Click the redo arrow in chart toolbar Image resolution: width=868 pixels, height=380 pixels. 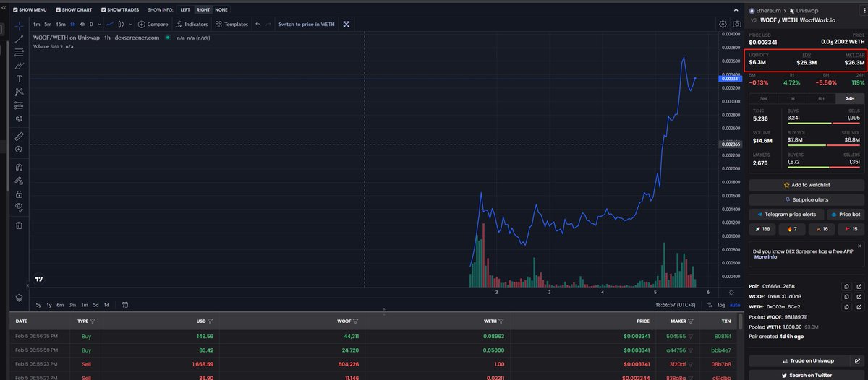269,24
